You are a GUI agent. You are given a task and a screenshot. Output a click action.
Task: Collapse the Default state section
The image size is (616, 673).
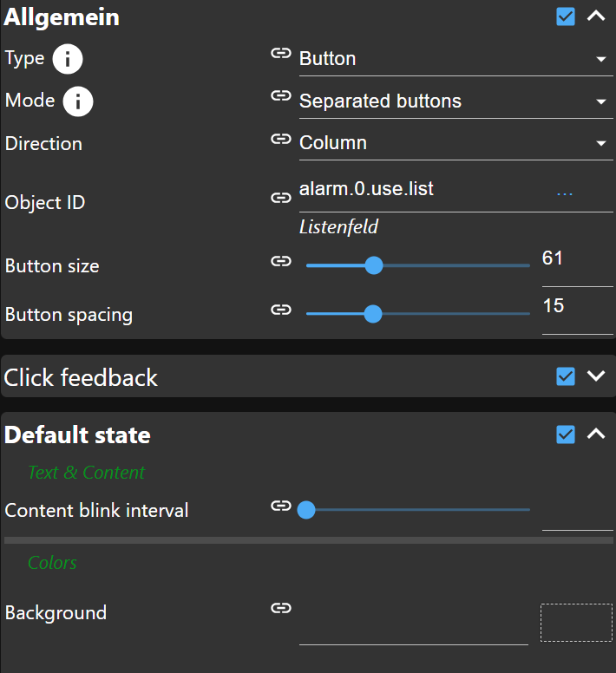[596, 435]
